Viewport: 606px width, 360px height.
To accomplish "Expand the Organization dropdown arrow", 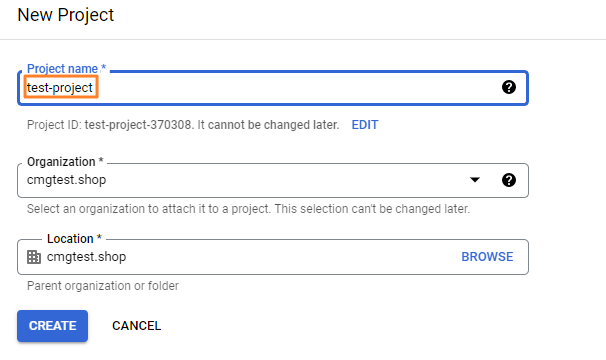I will 475,180.
